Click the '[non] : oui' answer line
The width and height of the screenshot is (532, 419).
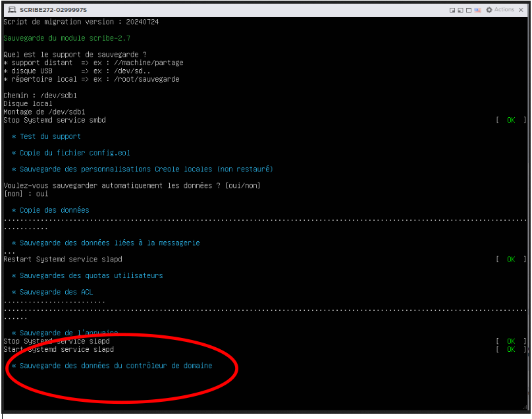[26, 194]
